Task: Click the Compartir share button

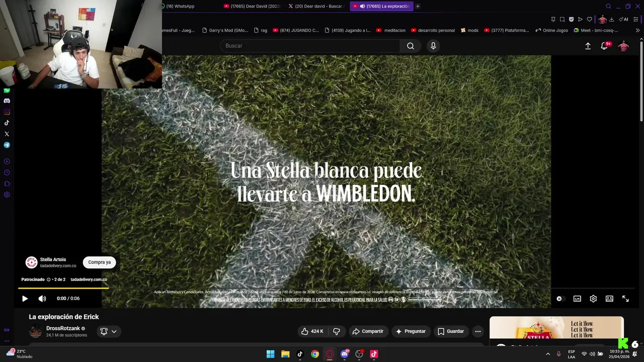Action: click(x=368, y=331)
